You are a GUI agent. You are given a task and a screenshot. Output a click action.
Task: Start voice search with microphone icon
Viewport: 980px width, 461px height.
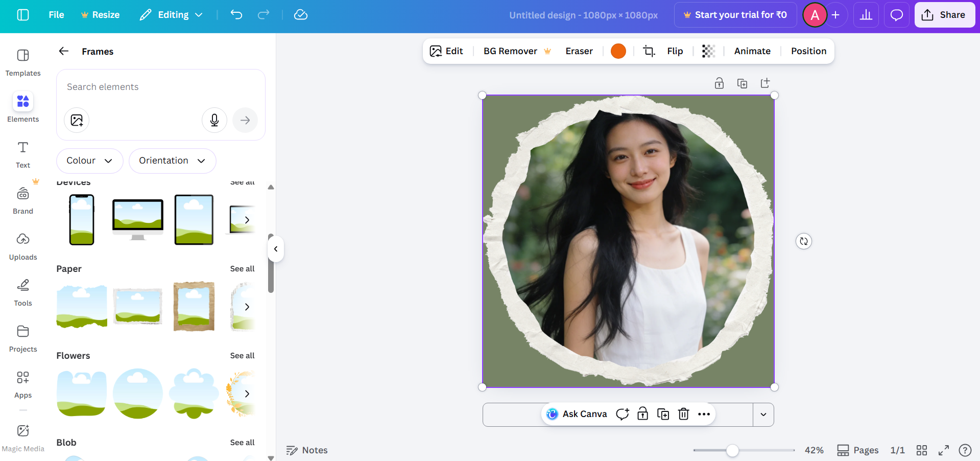[214, 120]
